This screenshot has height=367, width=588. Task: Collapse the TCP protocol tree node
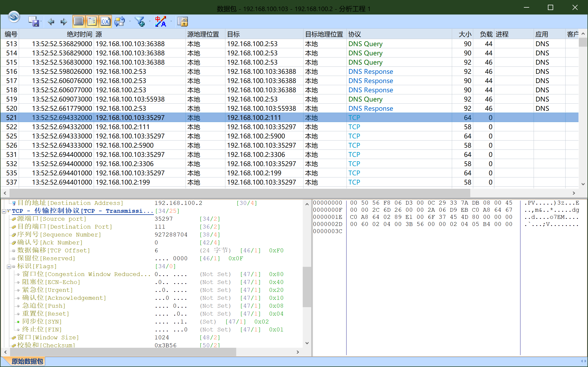[4, 211]
